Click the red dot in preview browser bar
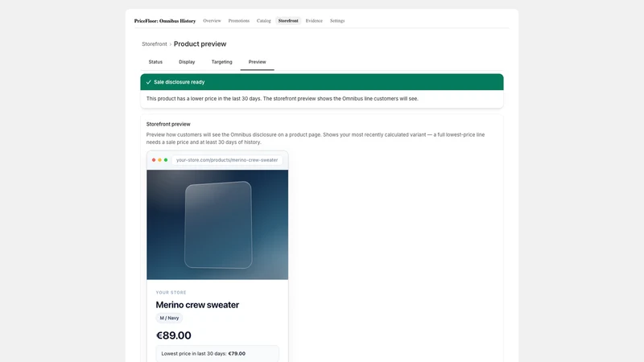Viewport: 644px width, 362px height. click(154, 160)
